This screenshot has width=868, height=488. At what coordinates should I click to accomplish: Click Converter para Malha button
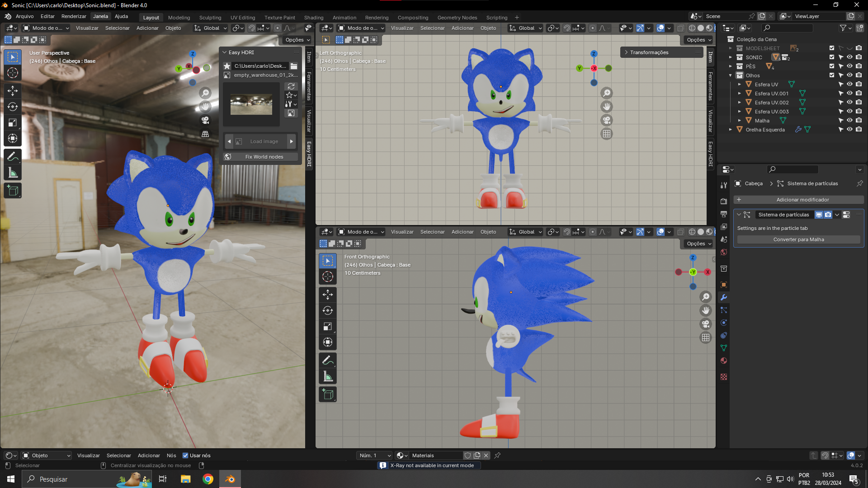798,239
